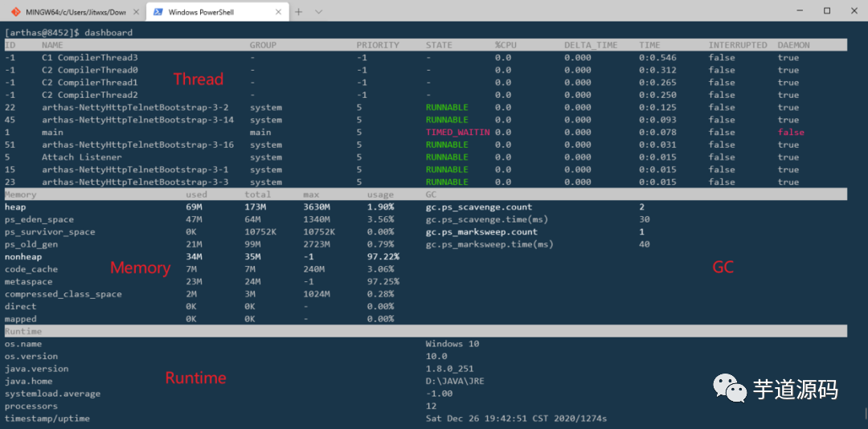Click the Attach Listener thread name
The image size is (868, 429).
point(81,157)
